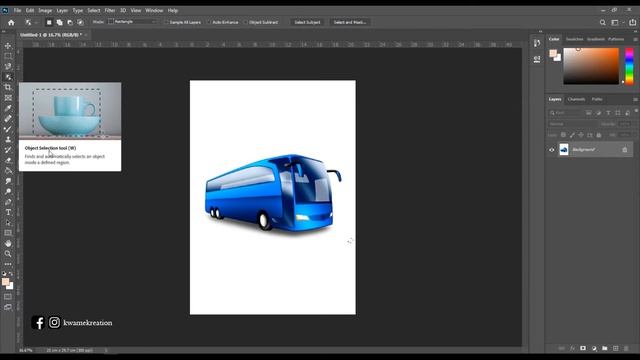
Task: Select the Dodge tool
Action: (8, 191)
